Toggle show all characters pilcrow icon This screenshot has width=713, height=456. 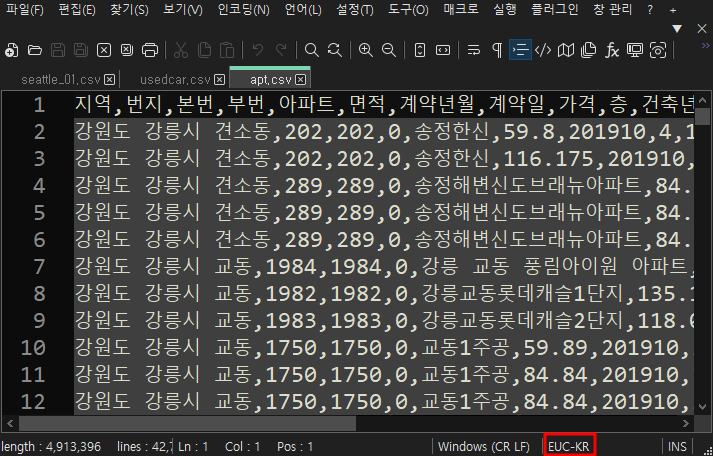pos(497,50)
